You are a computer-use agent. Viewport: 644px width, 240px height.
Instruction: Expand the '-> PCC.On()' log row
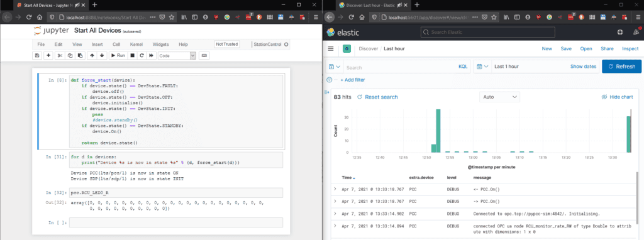pyautogui.click(x=335, y=201)
